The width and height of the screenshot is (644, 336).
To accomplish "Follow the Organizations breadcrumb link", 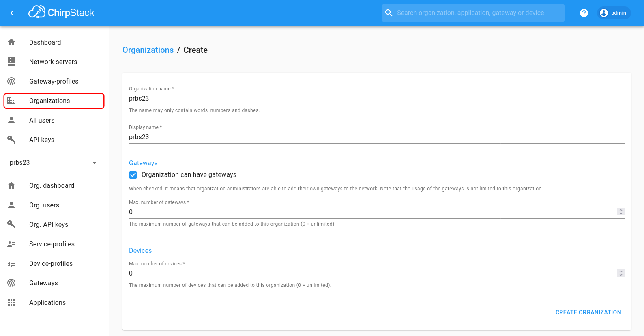I will (148, 50).
